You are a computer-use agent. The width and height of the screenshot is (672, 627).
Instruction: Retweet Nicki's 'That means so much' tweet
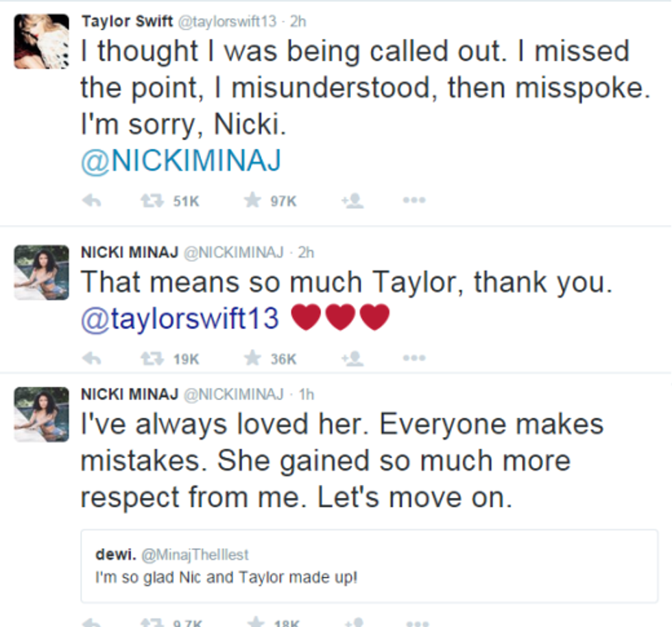click(147, 358)
